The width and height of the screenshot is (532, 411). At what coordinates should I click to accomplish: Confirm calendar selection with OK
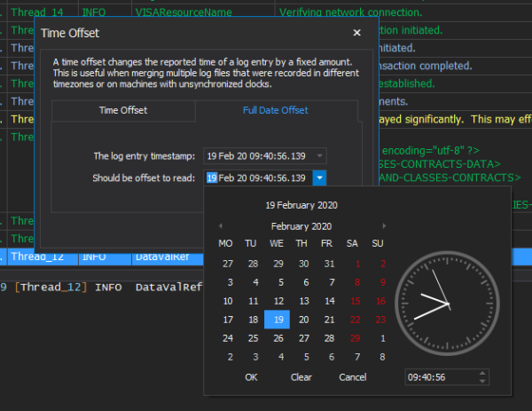point(251,377)
